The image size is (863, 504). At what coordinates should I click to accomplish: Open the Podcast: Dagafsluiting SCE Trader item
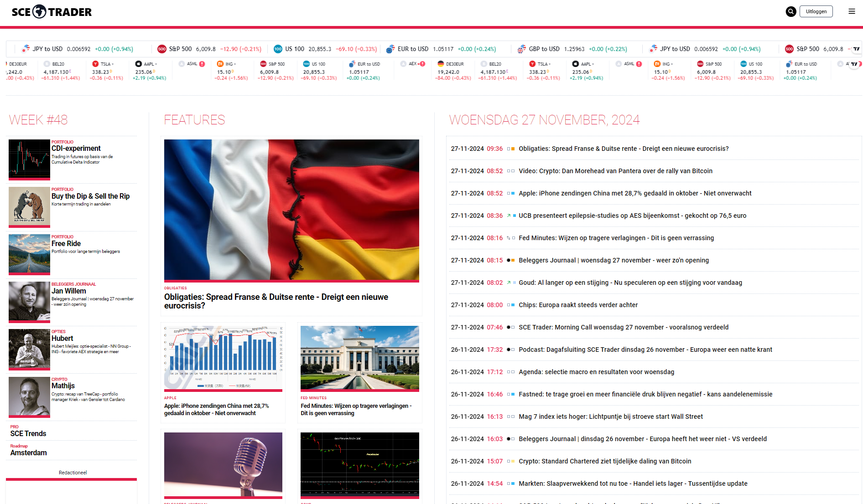[x=645, y=350]
